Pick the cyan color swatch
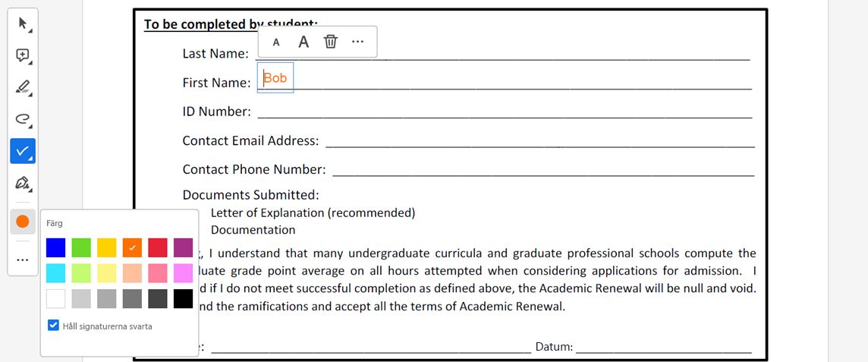868x362 pixels. [x=56, y=273]
